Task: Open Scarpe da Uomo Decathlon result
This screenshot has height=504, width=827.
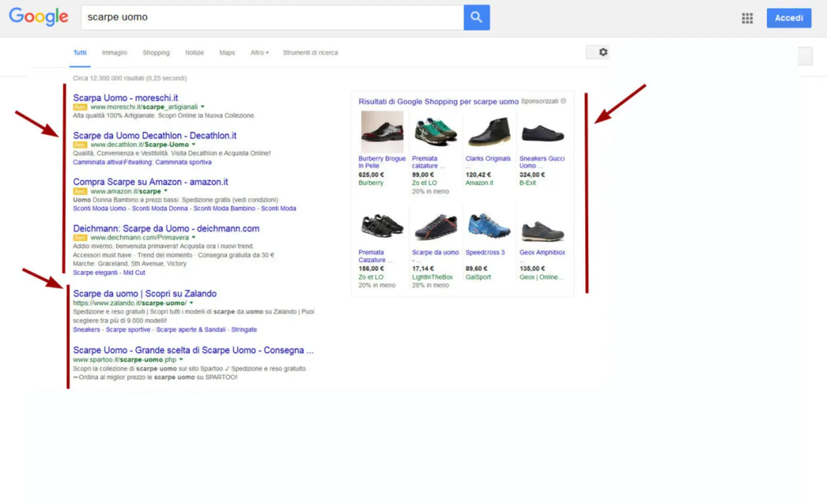Action: [155, 135]
